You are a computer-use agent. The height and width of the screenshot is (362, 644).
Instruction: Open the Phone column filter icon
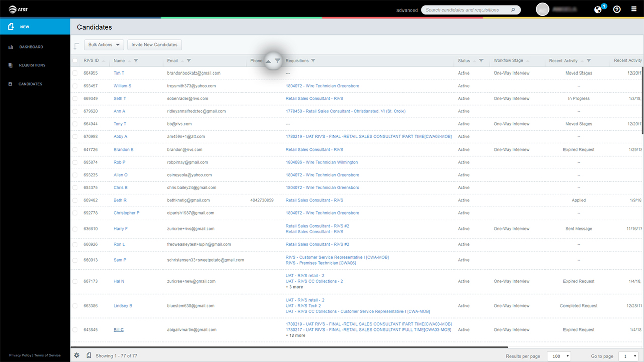click(x=277, y=61)
